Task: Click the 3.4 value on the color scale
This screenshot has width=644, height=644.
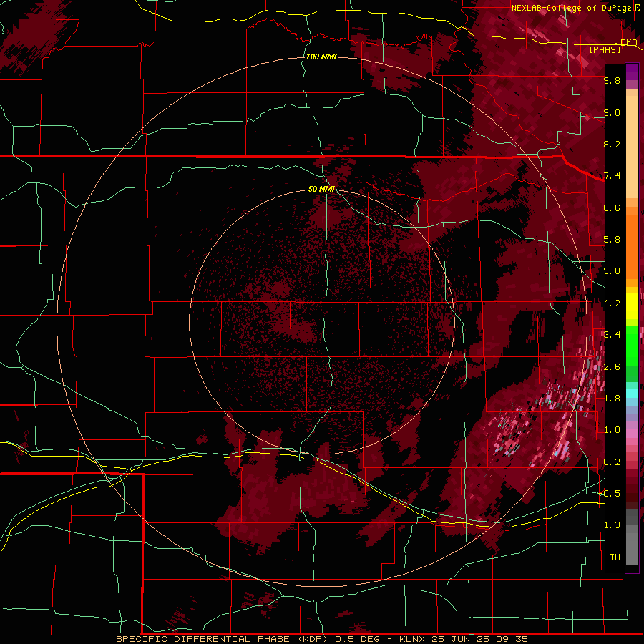Action: coord(612,335)
